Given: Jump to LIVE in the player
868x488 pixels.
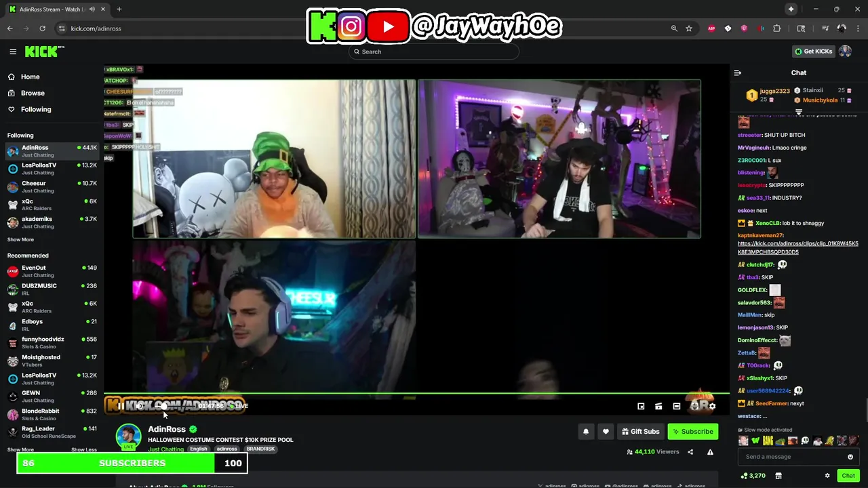Looking at the screenshot, I should pos(240,406).
